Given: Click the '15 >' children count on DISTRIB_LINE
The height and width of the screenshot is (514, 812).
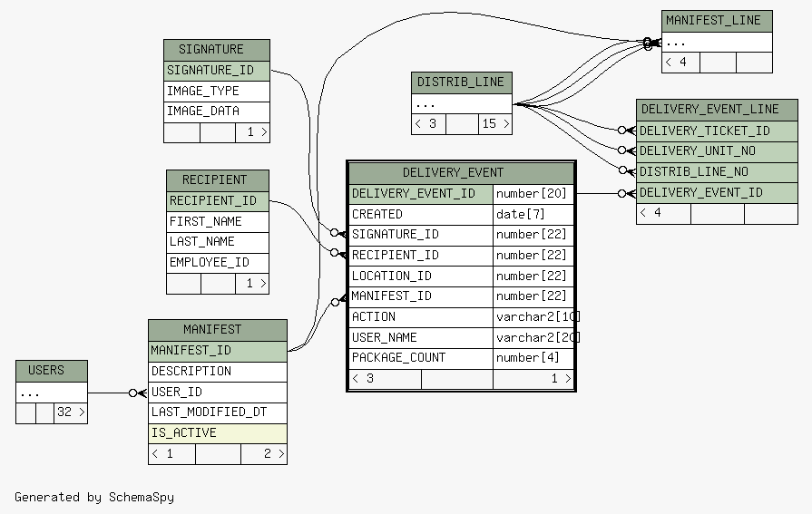Looking at the screenshot, I should 494,124.
